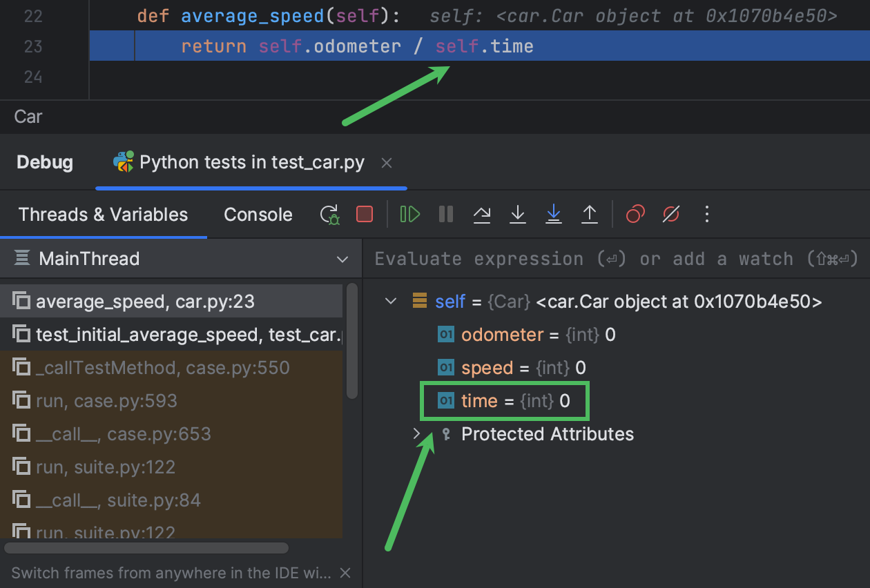Stop the running test process

[365, 214]
